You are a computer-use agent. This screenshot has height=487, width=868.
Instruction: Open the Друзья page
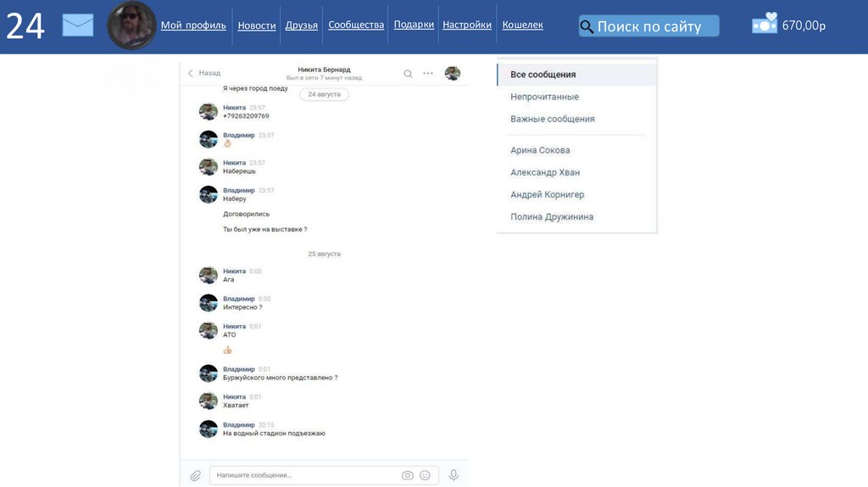click(302, 25)
